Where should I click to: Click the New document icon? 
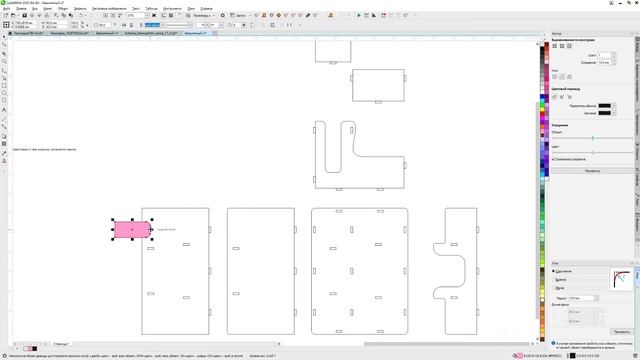pos(6,16)
